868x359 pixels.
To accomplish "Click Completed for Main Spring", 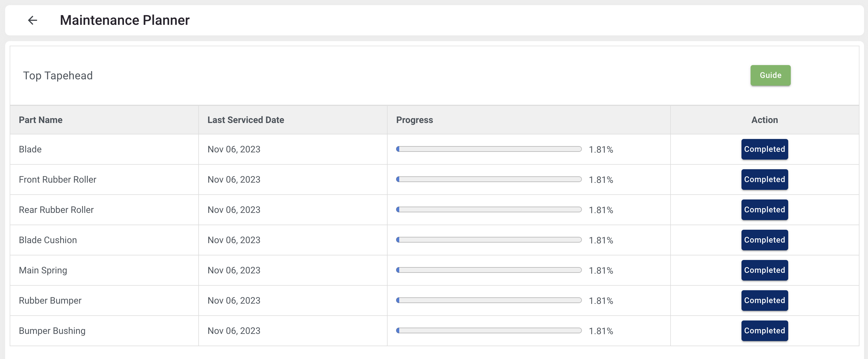I will tap(764, 270).
